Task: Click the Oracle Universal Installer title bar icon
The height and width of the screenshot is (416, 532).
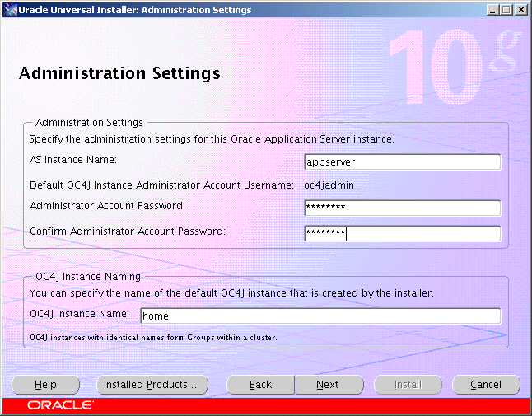Action: coord(10,10)
